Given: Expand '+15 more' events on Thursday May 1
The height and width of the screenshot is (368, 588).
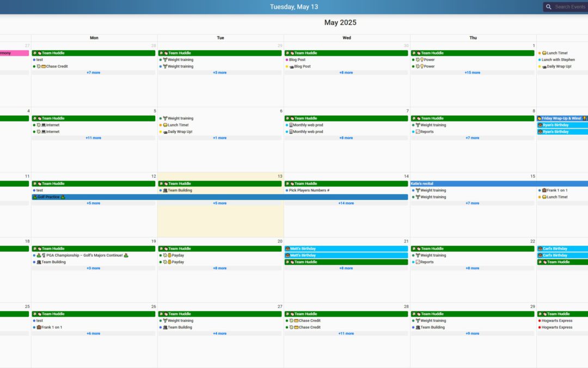Looking at the screenshot, I should tap(472, 73).
